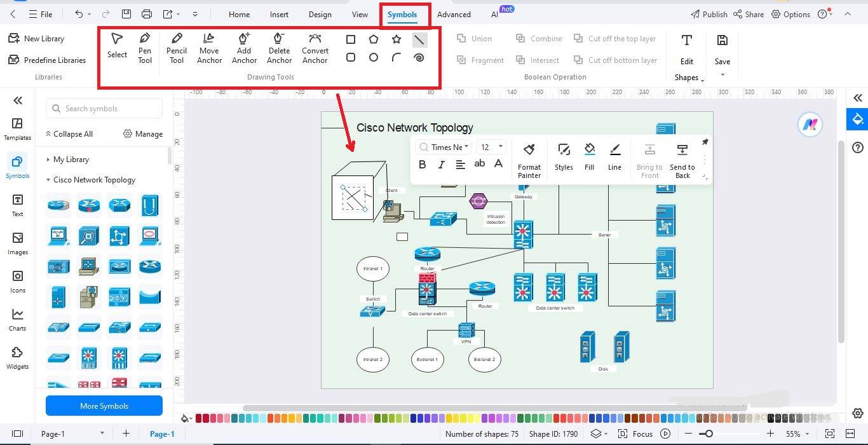This screenshot has width=868, height=445.
Task: Click the Publish button
Action: click(709, 14)
